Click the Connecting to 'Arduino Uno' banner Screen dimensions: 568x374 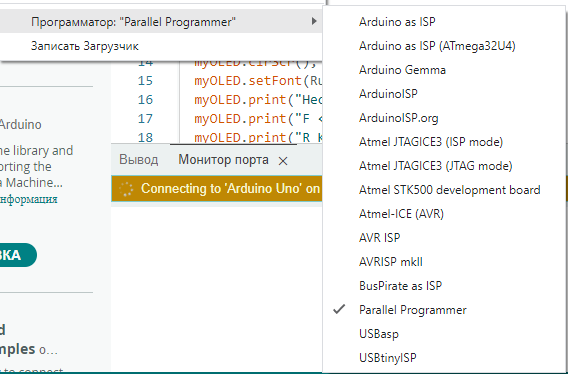(x=217, y=188)
